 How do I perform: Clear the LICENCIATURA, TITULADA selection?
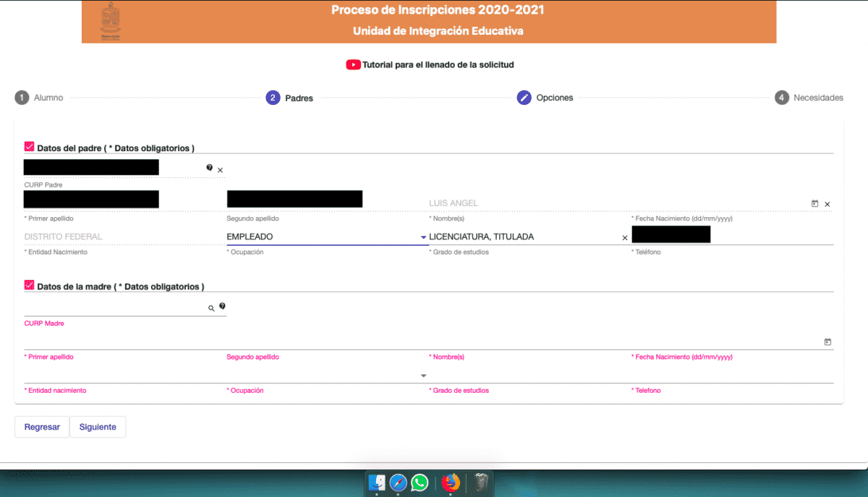click(x=625, y=237)
